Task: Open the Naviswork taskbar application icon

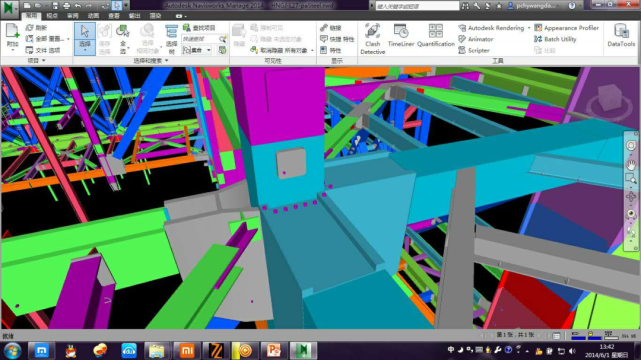Action: coord(303,351)
